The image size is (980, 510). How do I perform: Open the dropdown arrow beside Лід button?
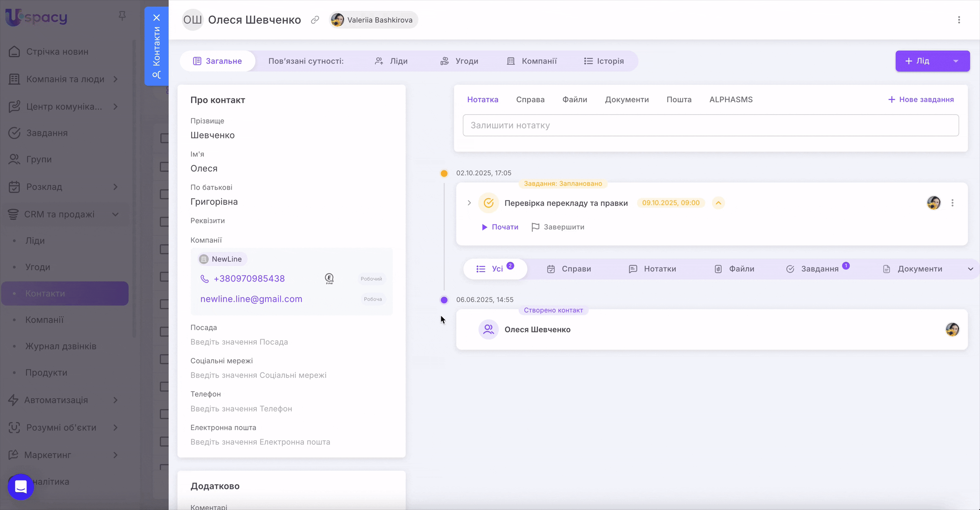(955, 61)
